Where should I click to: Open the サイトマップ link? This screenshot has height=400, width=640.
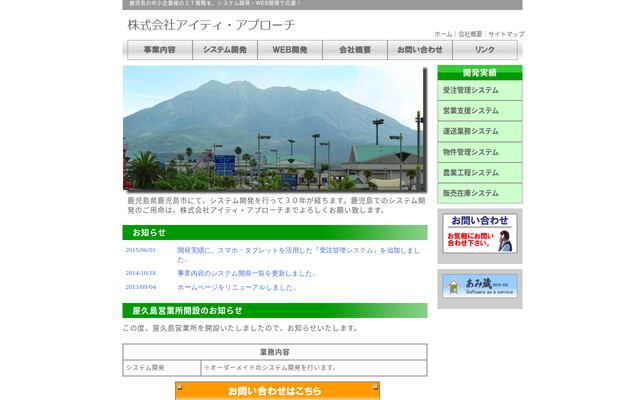pos(506,34)
